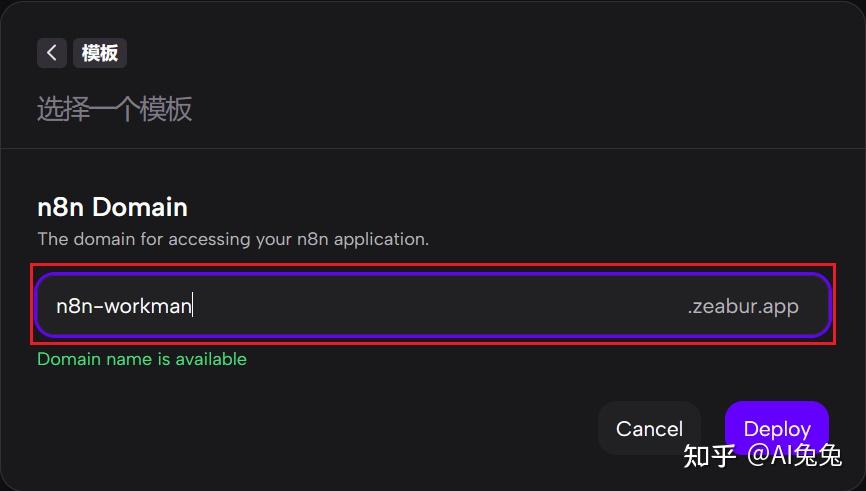Place cursor at end of n8n-workman text
866x491 pixels.
click(192, 306)
